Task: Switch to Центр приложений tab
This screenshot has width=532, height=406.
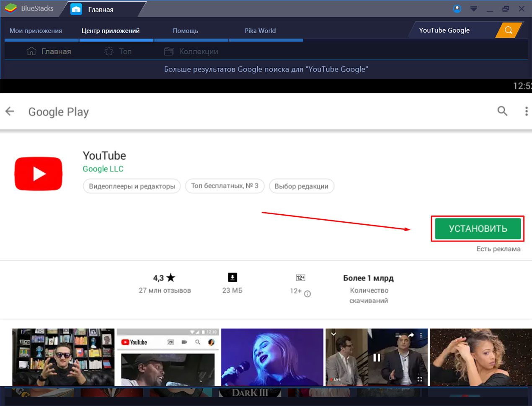Action: pos(111,31)
